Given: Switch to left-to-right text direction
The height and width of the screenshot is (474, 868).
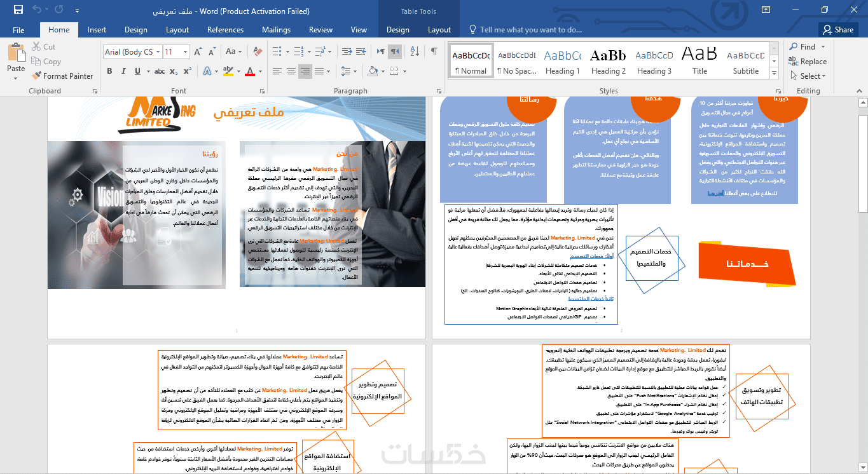Looking at the screenshot, I should coord(380,52).
